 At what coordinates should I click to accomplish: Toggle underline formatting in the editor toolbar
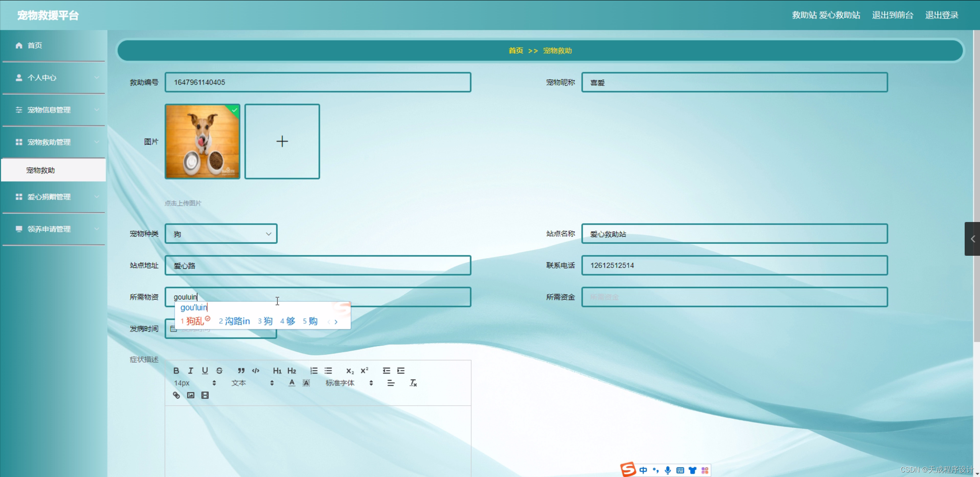[205, 370]
